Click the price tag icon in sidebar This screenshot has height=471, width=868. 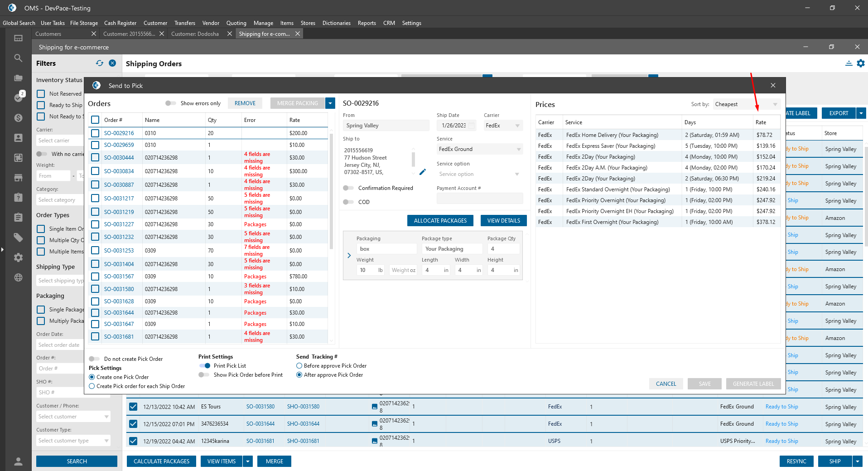(18, 237)
